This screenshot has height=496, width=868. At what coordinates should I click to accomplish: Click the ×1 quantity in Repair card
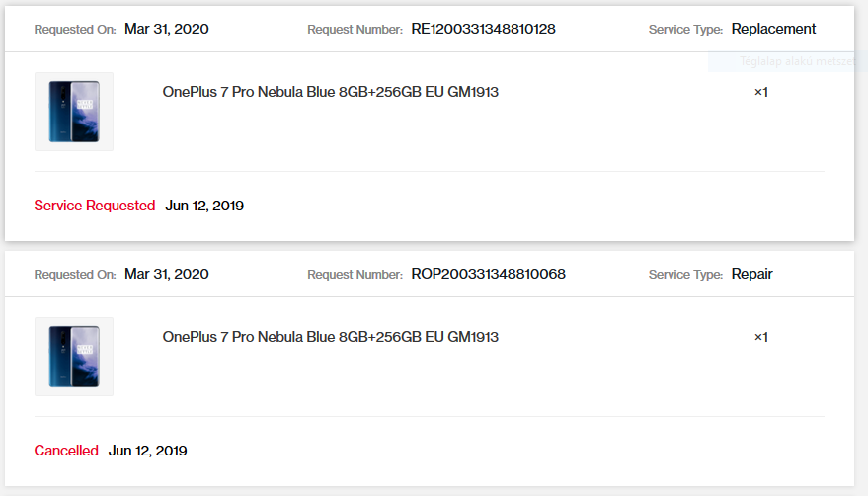coord(761,337)
